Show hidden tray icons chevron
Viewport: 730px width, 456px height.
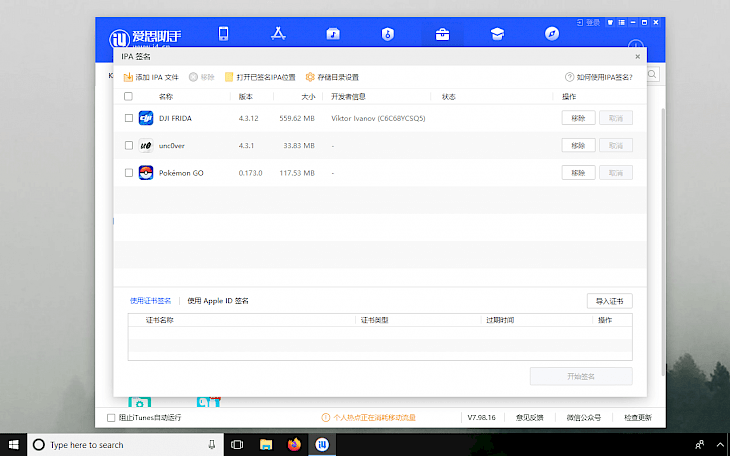coord(720,444)
